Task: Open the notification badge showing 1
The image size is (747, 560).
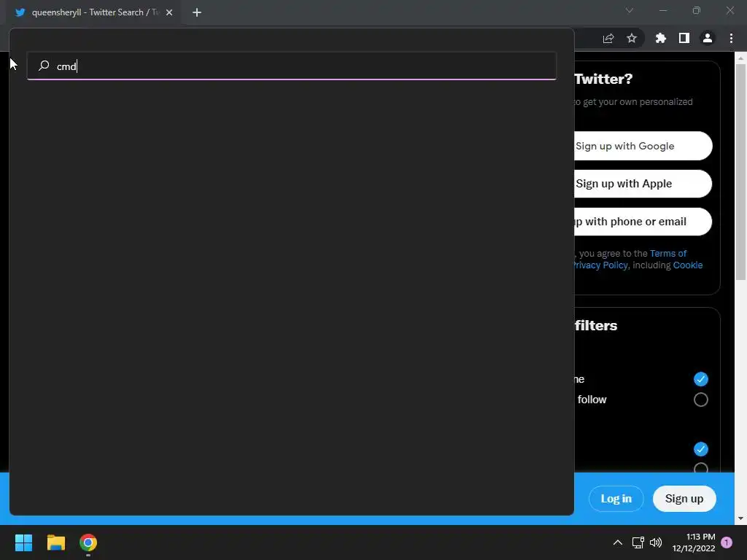Action: click(x=727, y=542)
